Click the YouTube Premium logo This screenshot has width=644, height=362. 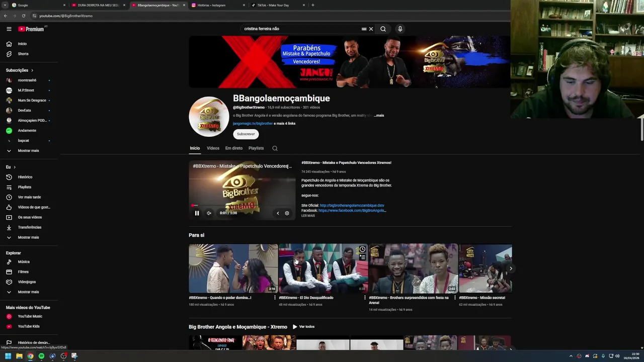[x=31, y=29]
